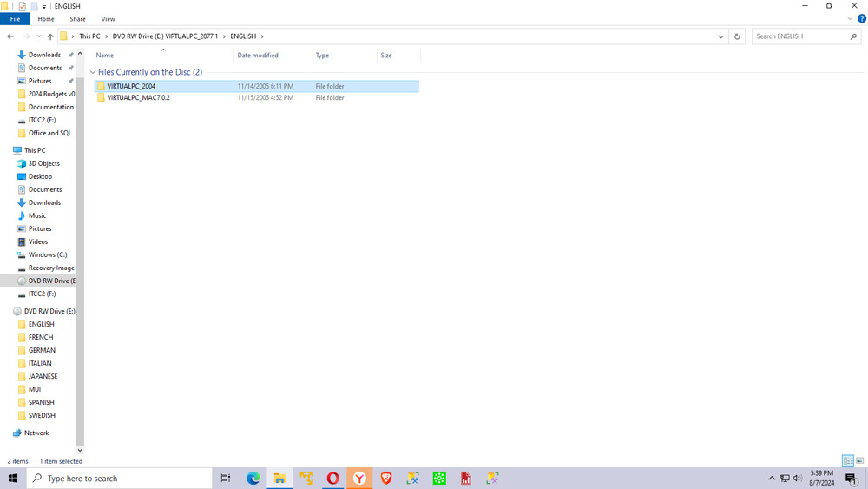Select the VIRTUALPC_MAC7.0.2 folder

pos(138,98)
